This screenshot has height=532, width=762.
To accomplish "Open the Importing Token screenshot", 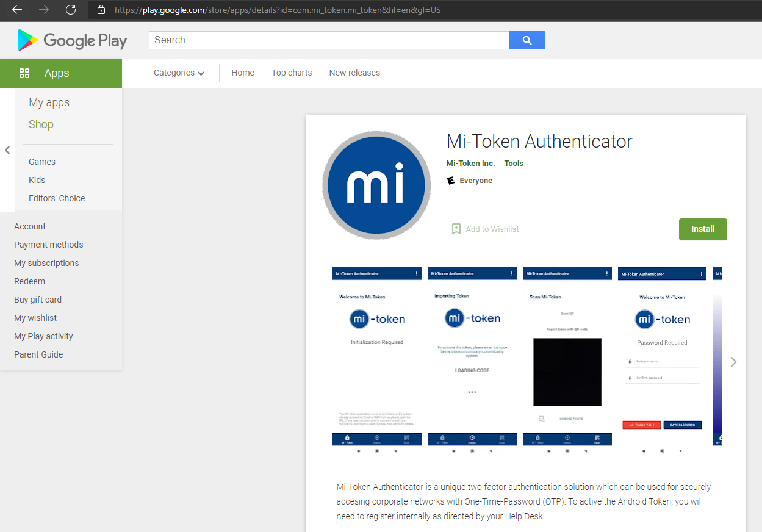I will pos(472,361).
